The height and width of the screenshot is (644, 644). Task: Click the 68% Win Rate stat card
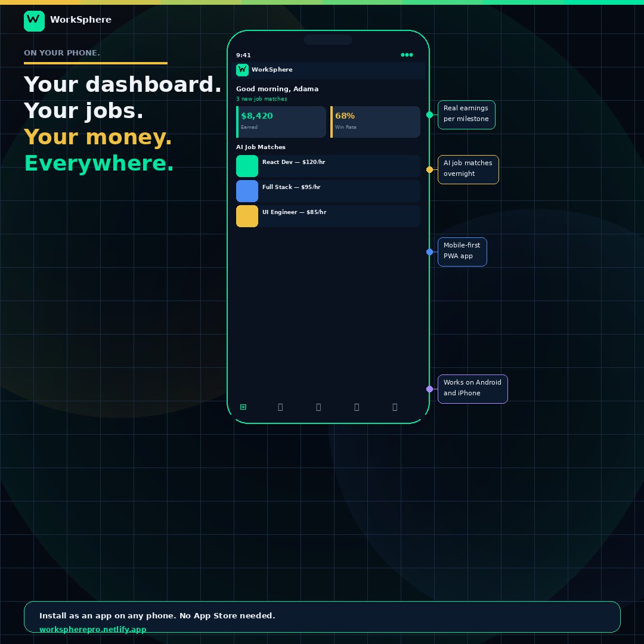pos(375,122)
